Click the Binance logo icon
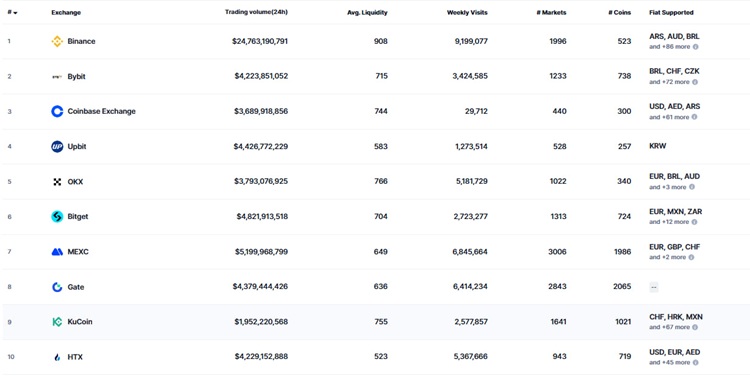750x376 pixels. pyautogui.click(x=57, y=42)
